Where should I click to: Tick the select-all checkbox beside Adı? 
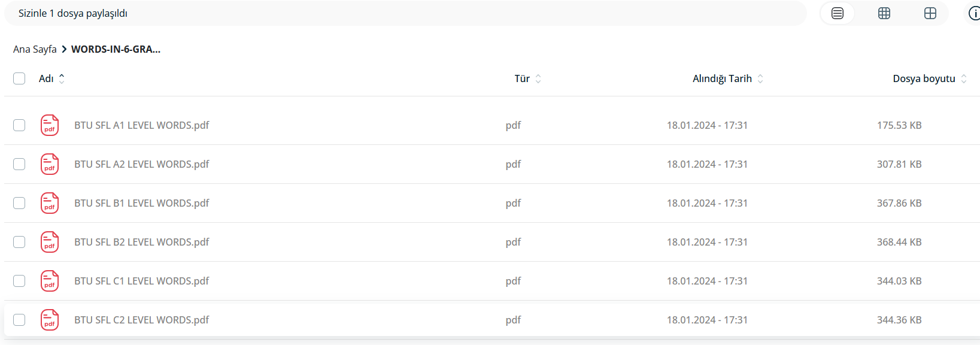(19, 78)
